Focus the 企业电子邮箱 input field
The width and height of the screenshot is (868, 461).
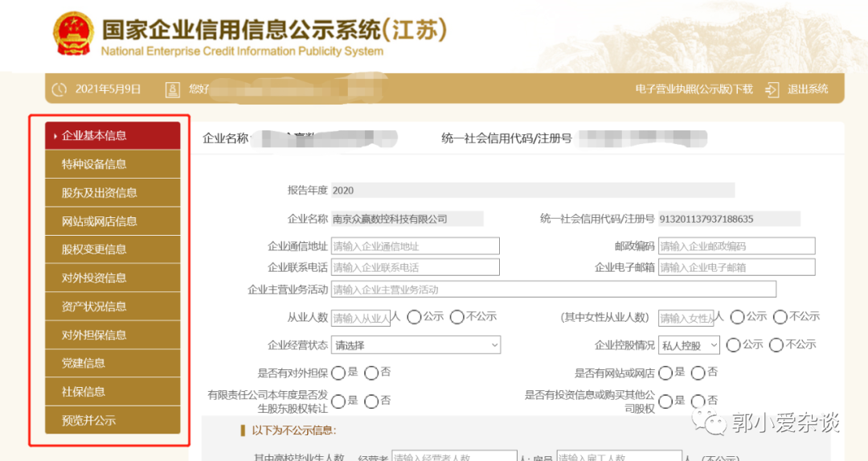(x=737, y=267)
